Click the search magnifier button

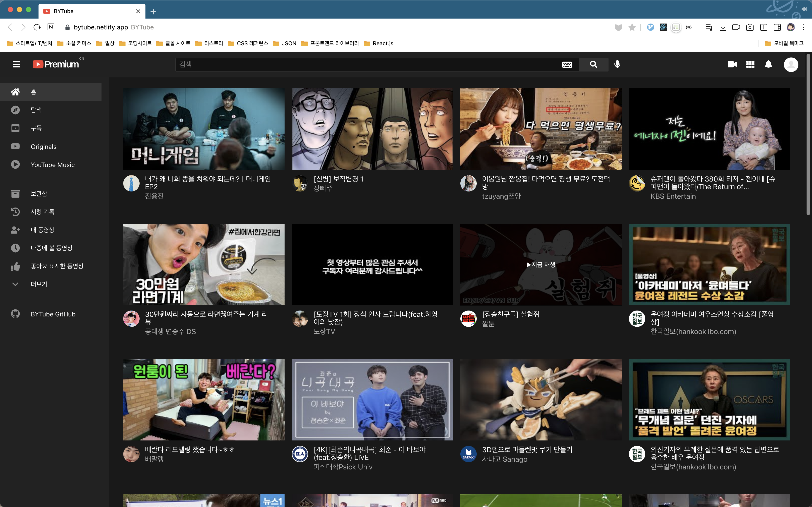coord(593,64)
